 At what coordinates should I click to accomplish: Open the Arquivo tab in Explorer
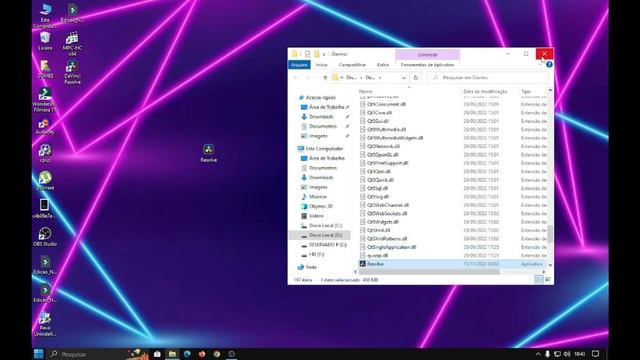[299, 65]
